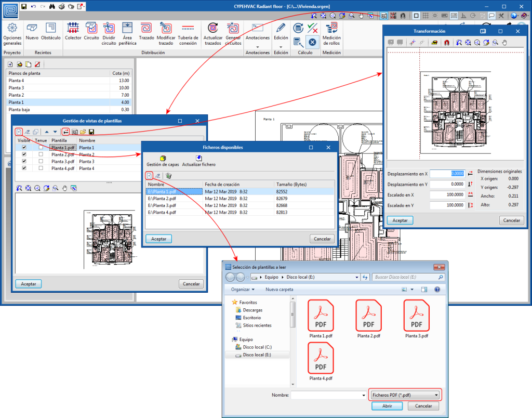Select the Obstáculo tool
This screenshot has height=418, width=532.
pos(51,31)
